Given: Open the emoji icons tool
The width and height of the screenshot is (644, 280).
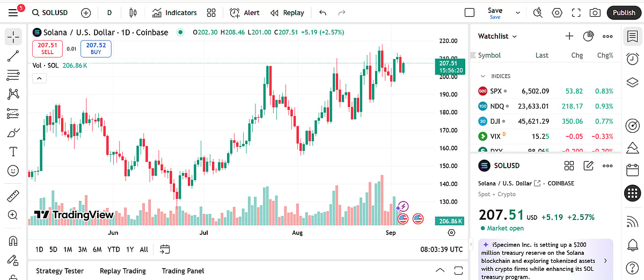Looking at the screenshot, I should click(x=13, y=170).
